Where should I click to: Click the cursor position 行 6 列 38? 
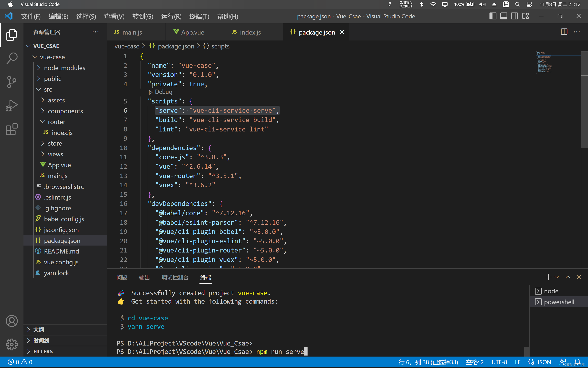click(x=428, y=362)
